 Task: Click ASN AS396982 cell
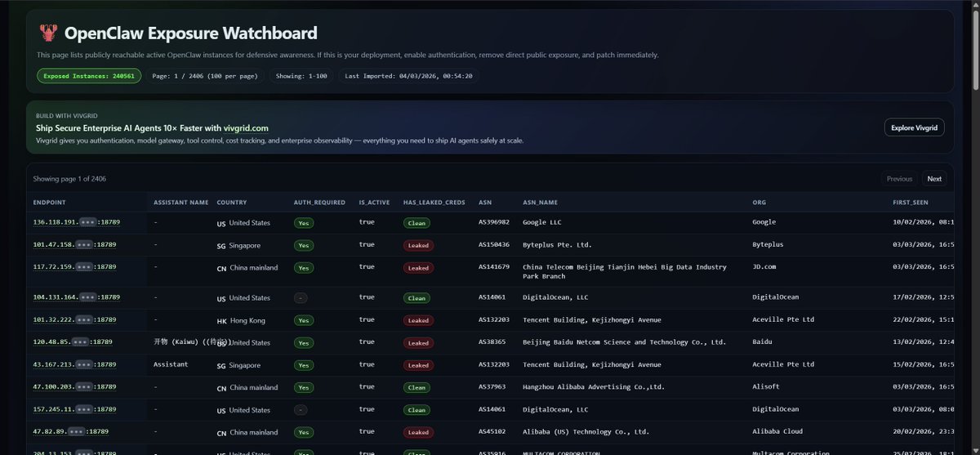[x=494, y=222]
